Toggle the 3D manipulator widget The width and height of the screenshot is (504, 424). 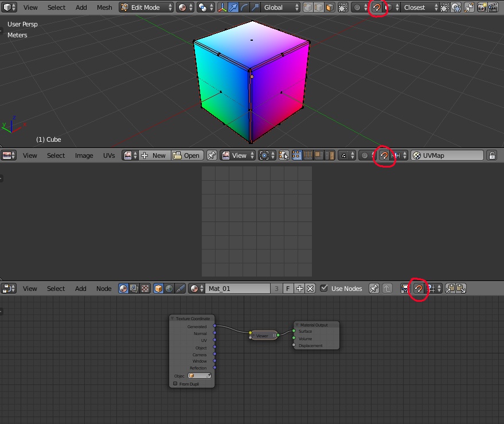[x=222, y=7]
